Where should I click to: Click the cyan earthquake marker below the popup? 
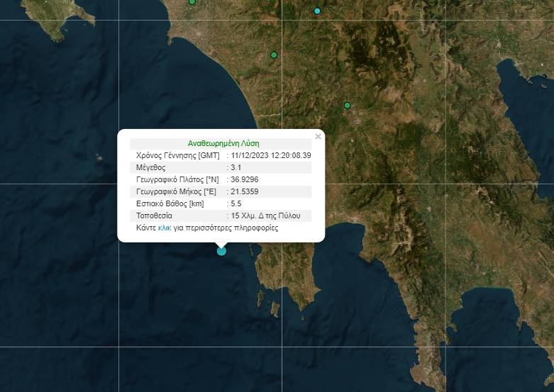tap(221, 250)
